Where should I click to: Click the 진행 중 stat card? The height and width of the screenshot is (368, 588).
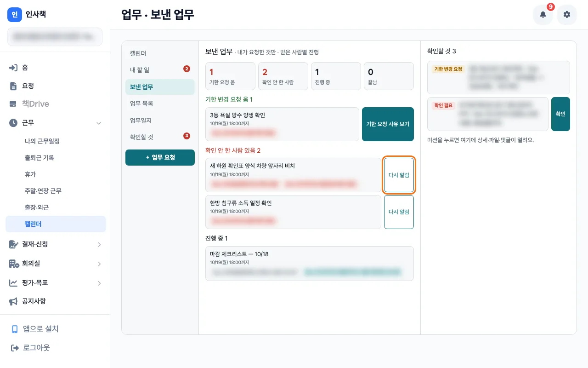[336, 76]
